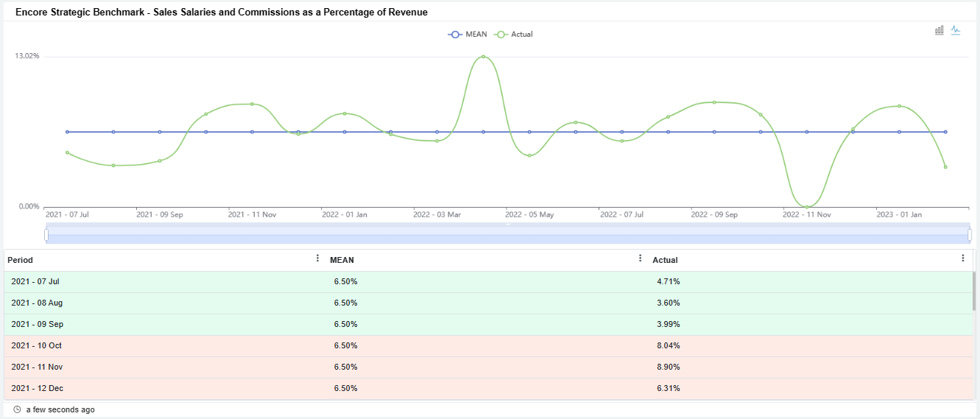Click the Actual data point at 0.00%
This screenshot has height=419, width=980.
[807, 207]
